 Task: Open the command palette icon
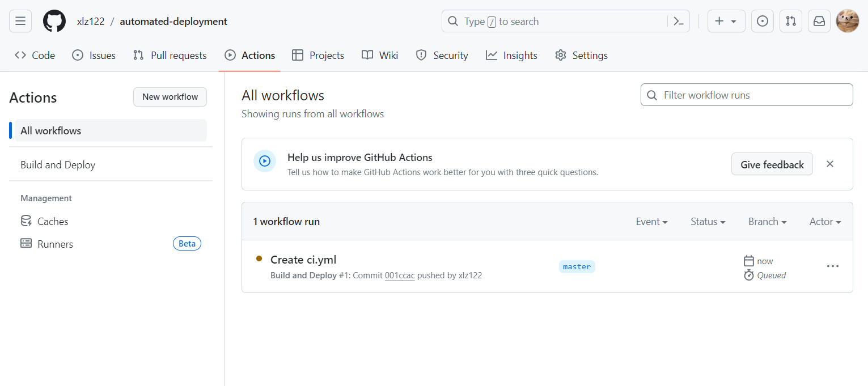pos(679,21)
